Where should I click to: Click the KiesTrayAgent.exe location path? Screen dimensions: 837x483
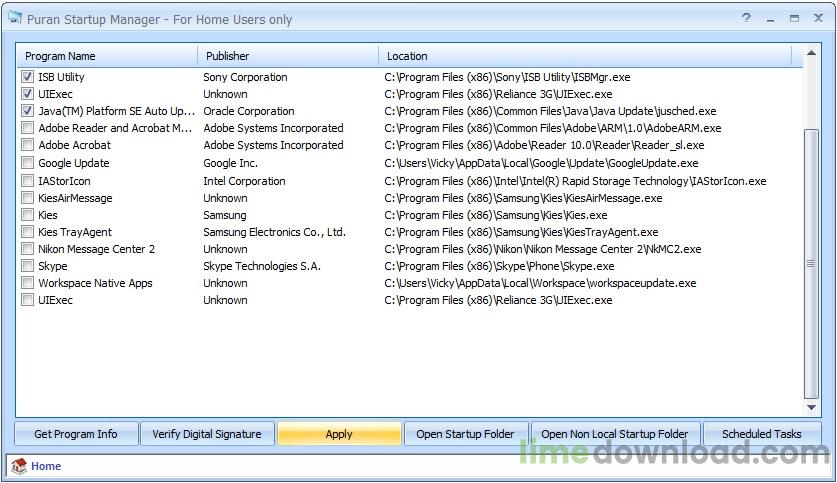521,232
